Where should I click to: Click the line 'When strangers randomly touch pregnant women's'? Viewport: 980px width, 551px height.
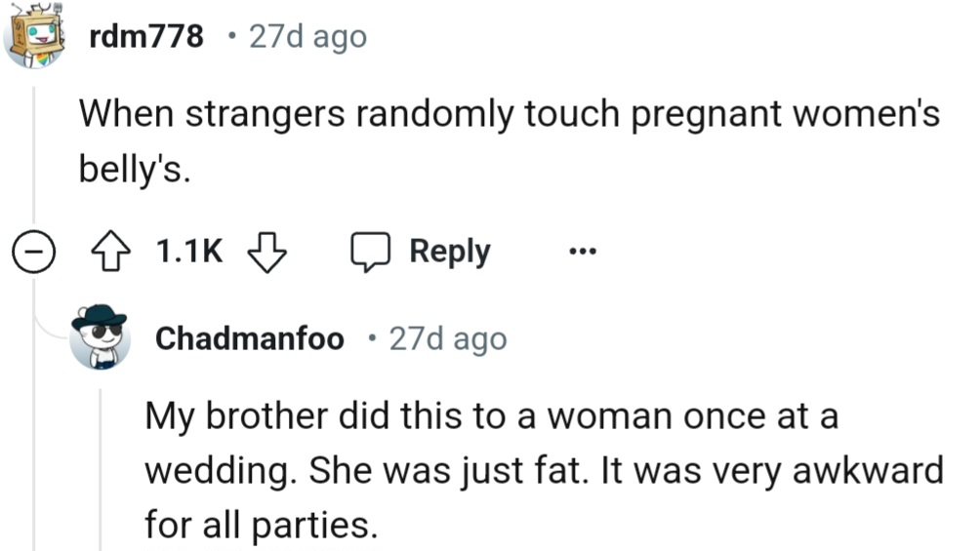tap(508, 115)
